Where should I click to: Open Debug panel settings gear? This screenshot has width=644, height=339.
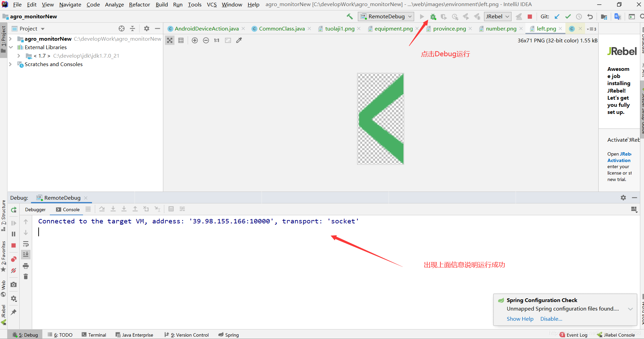click(623, 198)
